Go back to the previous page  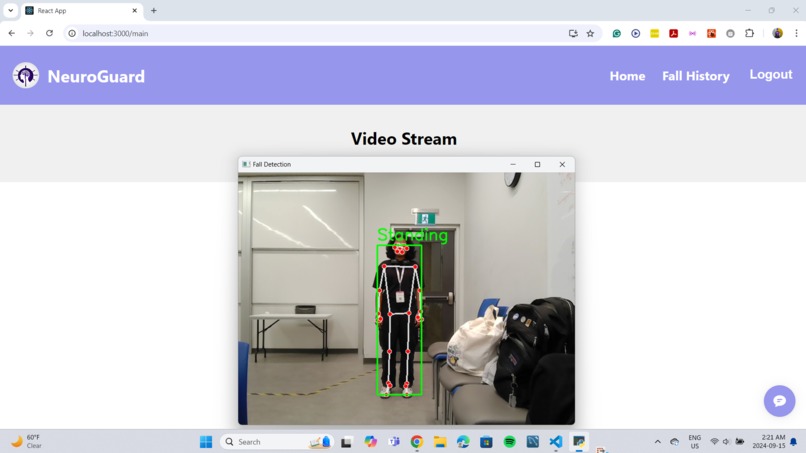coord(11,33)
